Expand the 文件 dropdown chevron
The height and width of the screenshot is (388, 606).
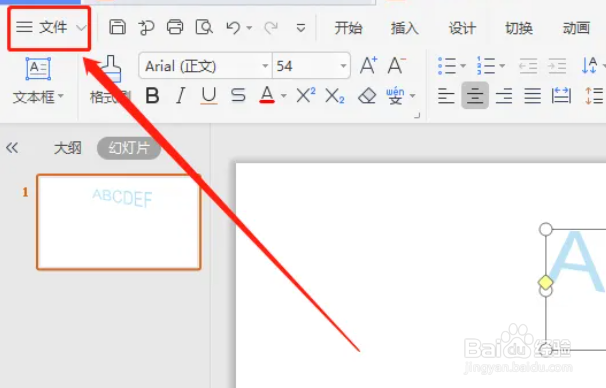pyautogui.click(x=81, y=28)
